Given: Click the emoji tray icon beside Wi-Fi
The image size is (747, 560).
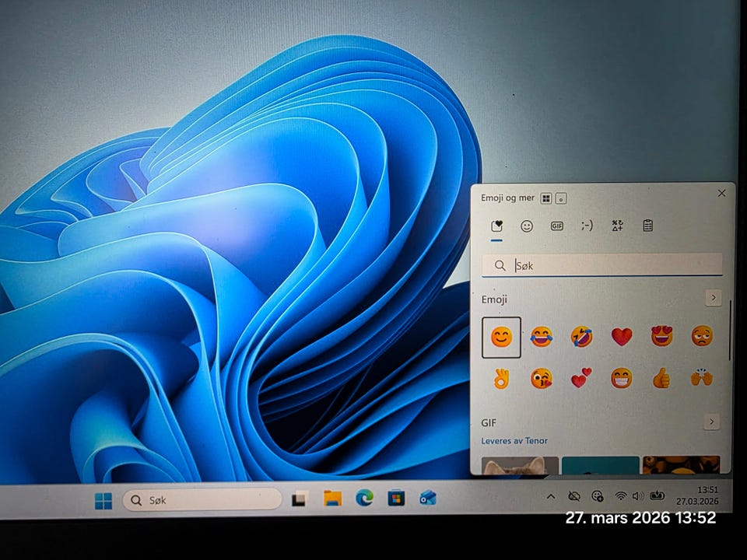Looking at the screenshot, I should tap(597, 496).
